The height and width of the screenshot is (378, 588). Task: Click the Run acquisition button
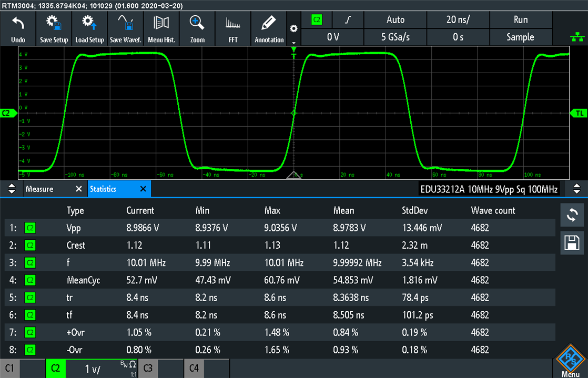click(521, 20)
